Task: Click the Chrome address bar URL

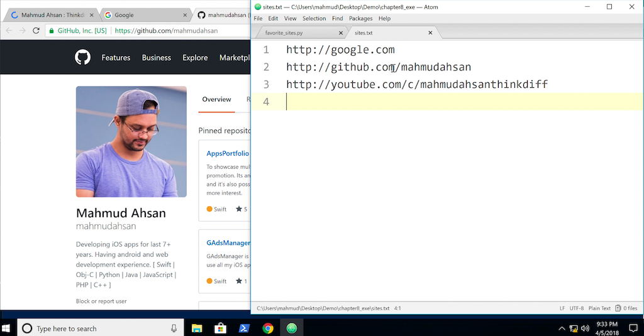Action: coord(166,31)
